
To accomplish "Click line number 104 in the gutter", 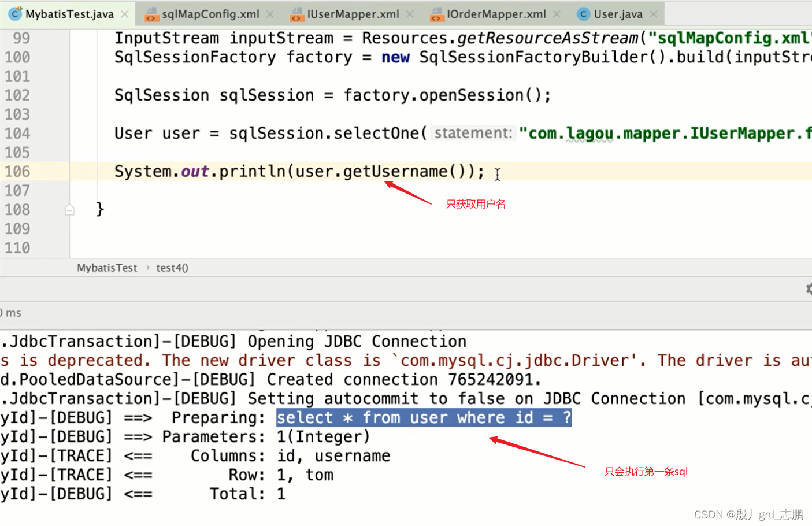I will coord(17,134).
